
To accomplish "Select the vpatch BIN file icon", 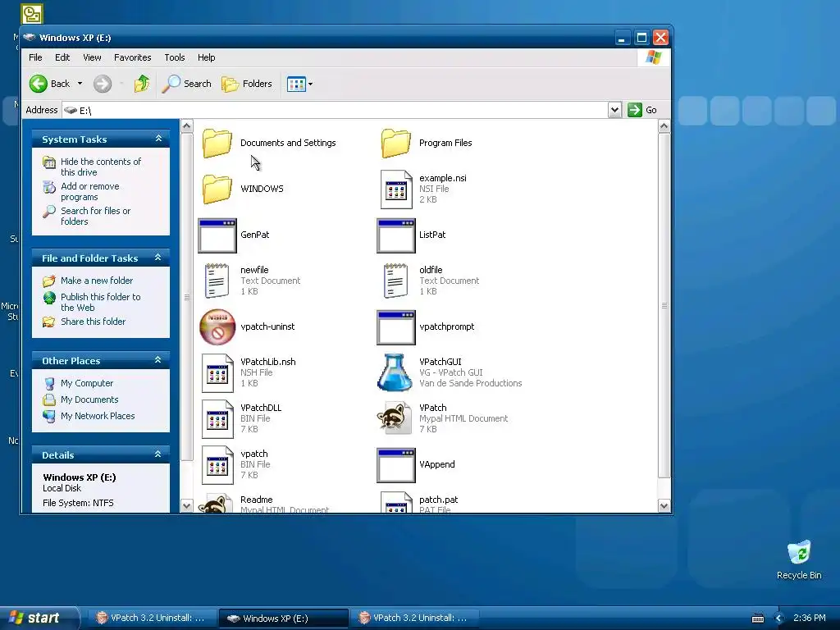I will click(x=217, y=465).
